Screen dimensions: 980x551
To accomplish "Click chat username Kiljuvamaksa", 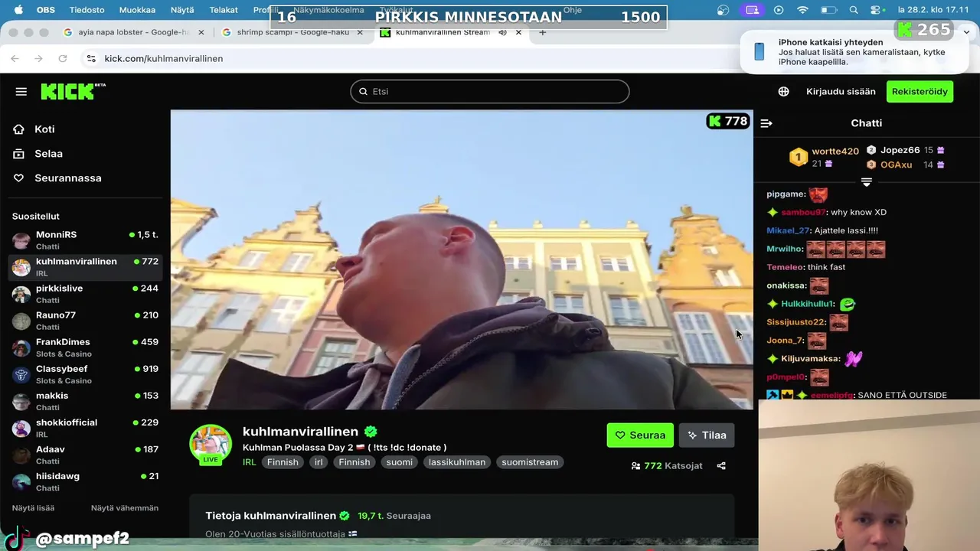I will 810,359.
